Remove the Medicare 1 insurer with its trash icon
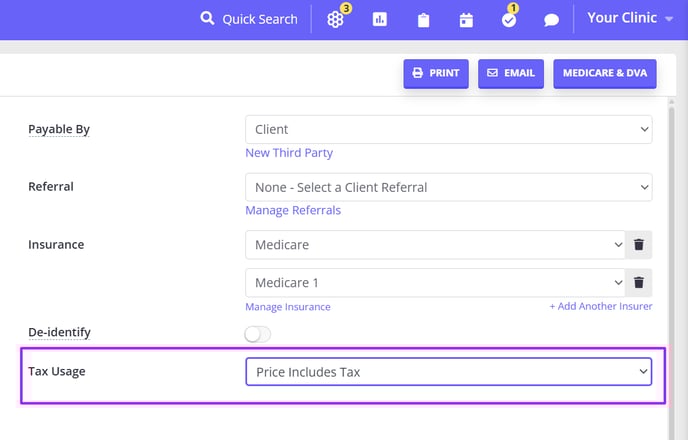Viewport: 688px width, 440px height. tap(639, 283)
